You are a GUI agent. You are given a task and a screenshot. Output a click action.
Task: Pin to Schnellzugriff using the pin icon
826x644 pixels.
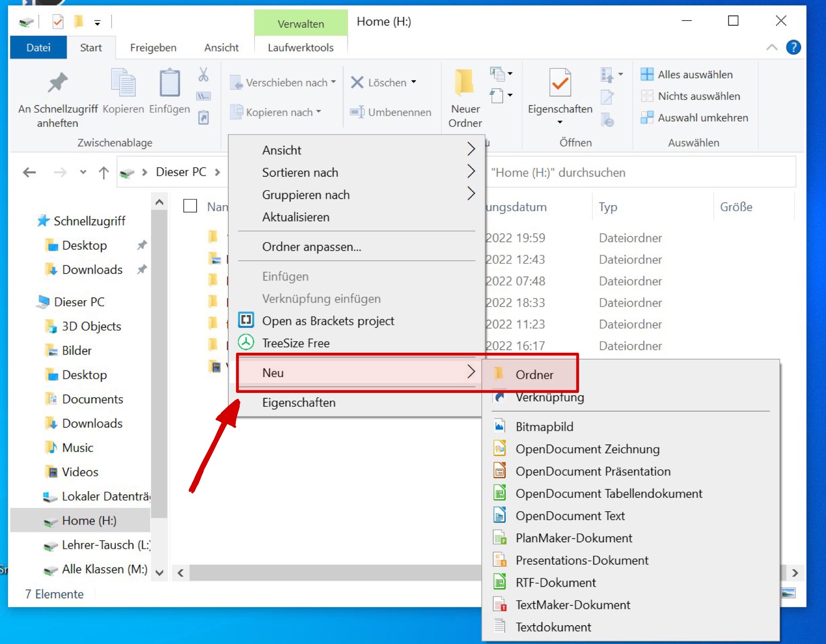(57, 83)
